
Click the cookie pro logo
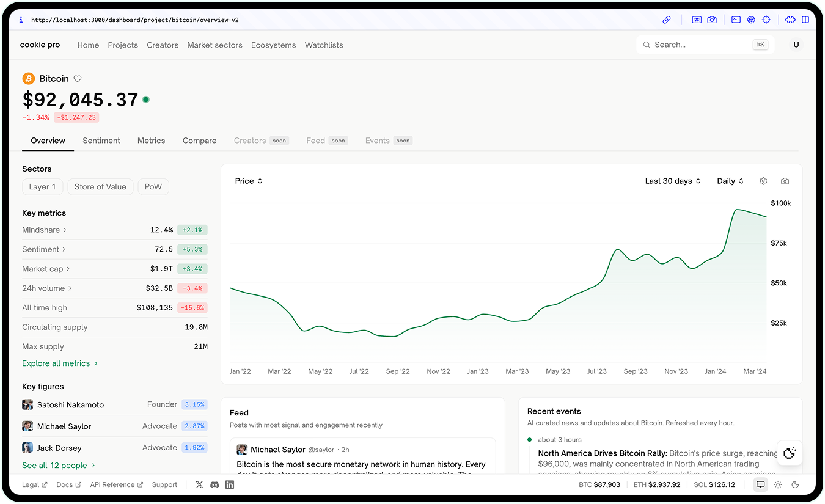[40, 45]
